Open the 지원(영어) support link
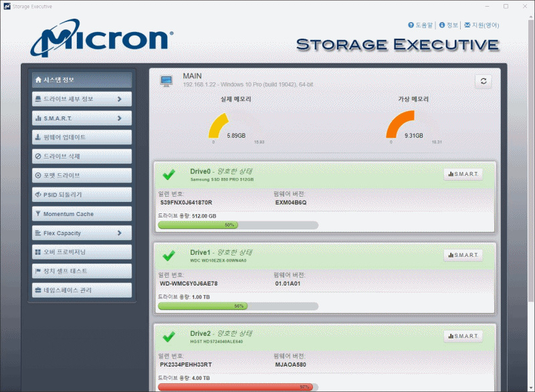Viewport: 535px width, 392px height. 481,25
